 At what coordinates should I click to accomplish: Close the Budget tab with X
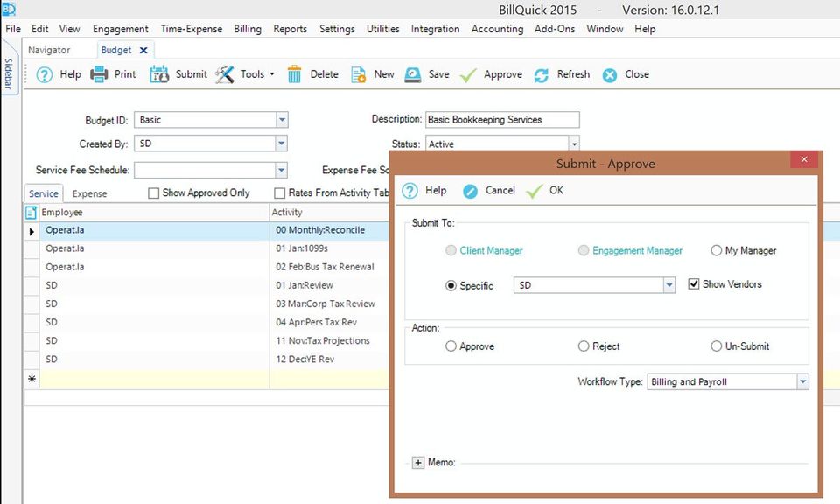tap(143, 51)
